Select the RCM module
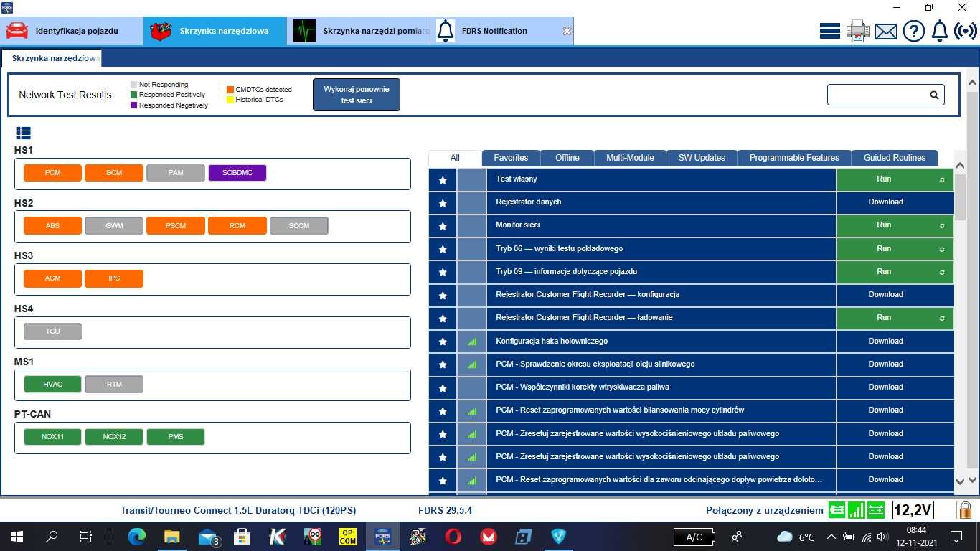Viewport: 980px width, 551px height. tap(237, 226)
